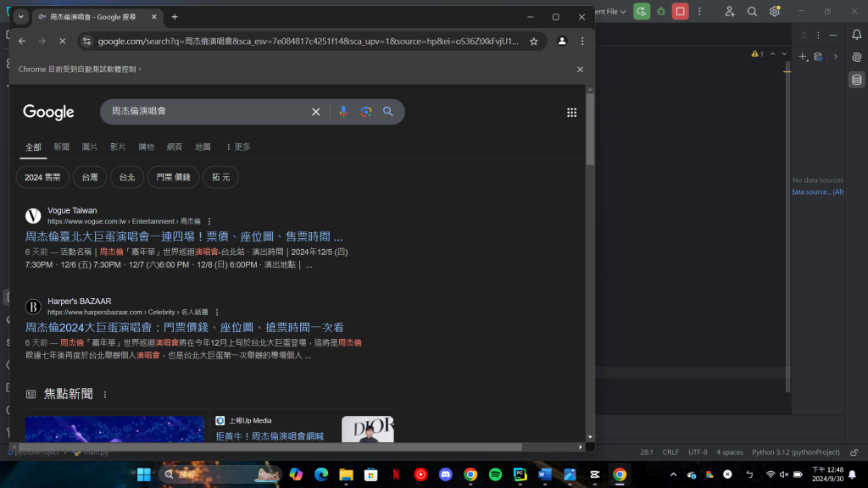The width and height of the screenshot is (868, 488).
Task: Stop loading the page in Chrome
Action: click(x=63, y=41)
